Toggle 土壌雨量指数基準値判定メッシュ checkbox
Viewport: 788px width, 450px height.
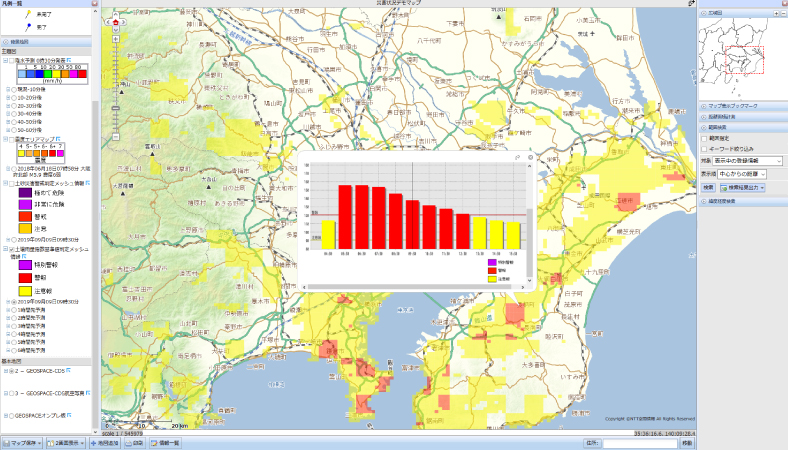[x=12, y=249]
